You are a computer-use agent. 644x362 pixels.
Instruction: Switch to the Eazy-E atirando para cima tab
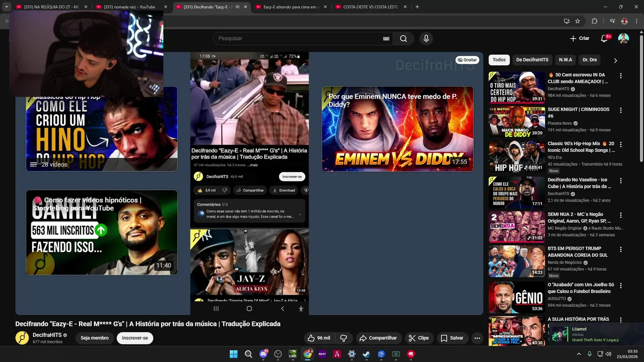click(291, 7)
